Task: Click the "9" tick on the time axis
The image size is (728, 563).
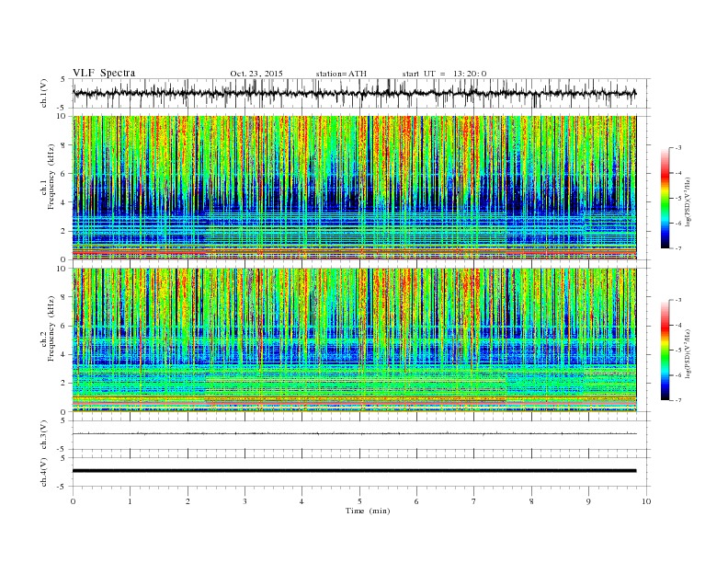Action: click(x=588, y=501)
